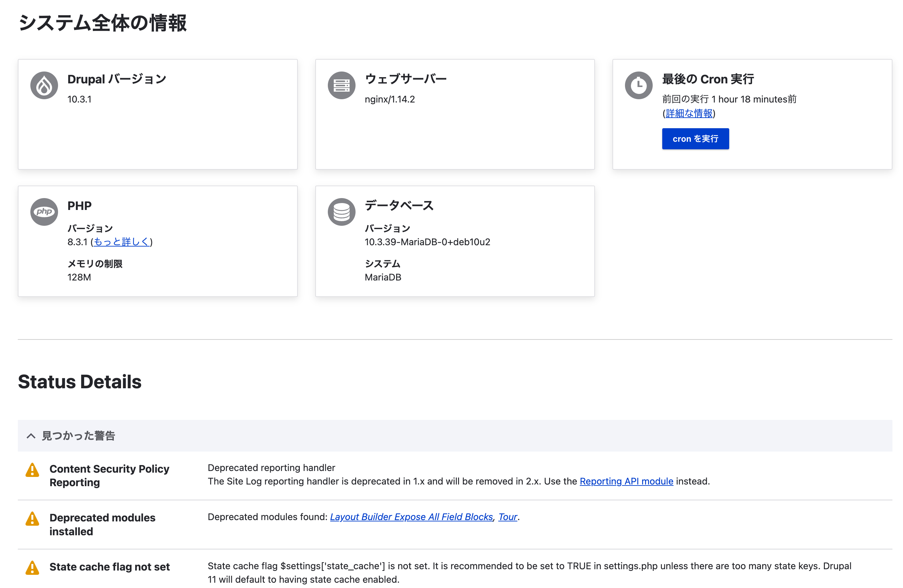The width and height of the screenshot is (903, 588).
Task: Click the 最後の Cron 実行 card title
Action: pyautogui.click(x=708, y=79)
